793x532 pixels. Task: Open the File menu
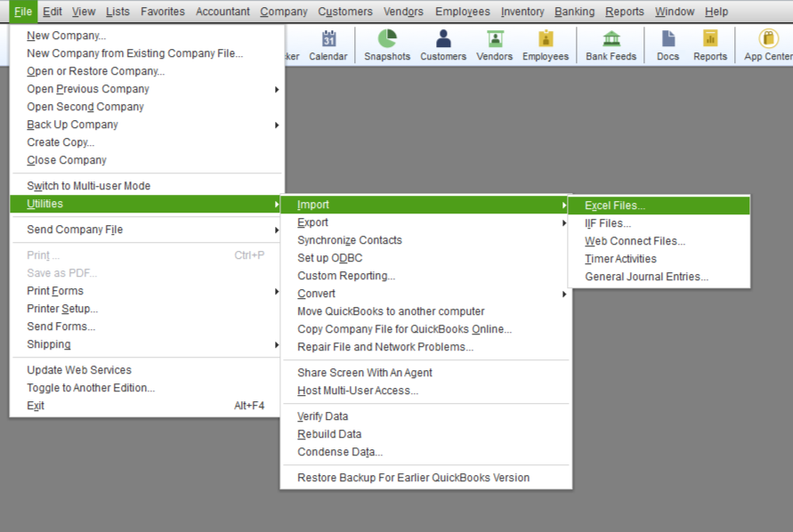[x=23, y=12]
